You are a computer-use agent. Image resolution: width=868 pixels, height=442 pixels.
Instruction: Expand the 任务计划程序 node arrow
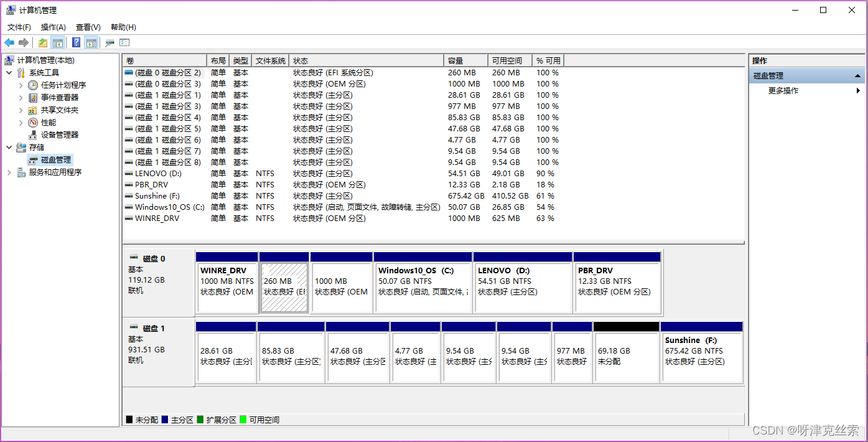tap(21, 85)
